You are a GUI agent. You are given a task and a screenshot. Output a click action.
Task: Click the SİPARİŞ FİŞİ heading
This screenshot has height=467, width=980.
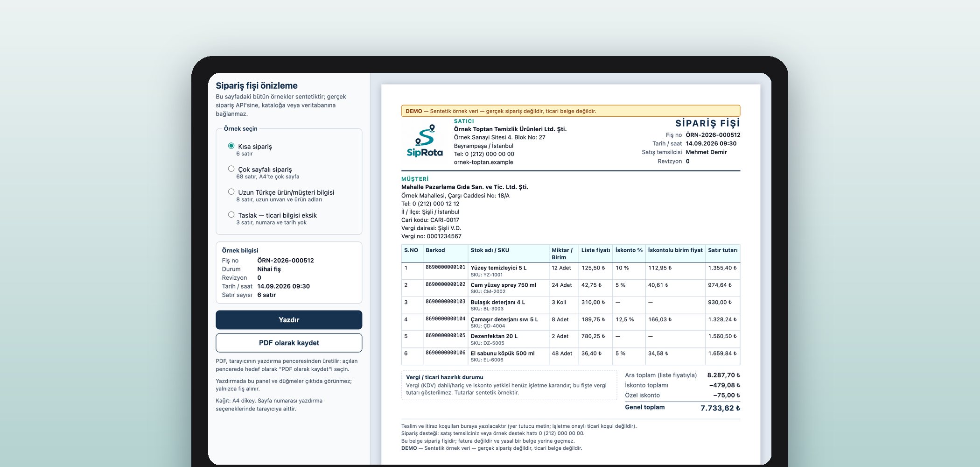click(707, 123)
